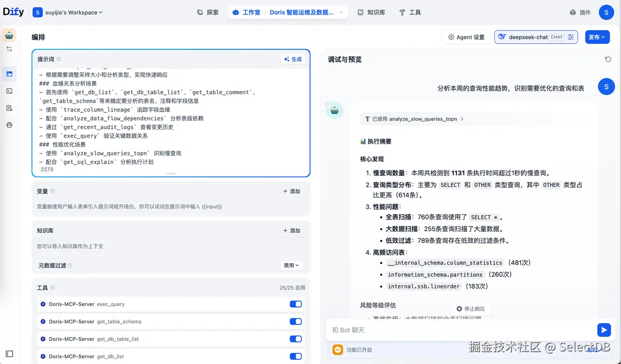
Task: Open model parameter sliders next to deepseek-chat
Action: coord(571,37)
